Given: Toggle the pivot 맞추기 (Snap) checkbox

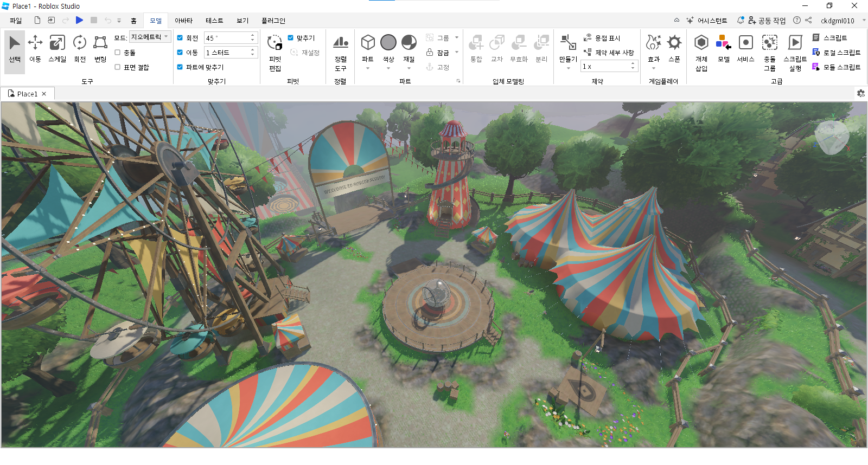Looking at the screenshot, I should (x=290, y=38).
